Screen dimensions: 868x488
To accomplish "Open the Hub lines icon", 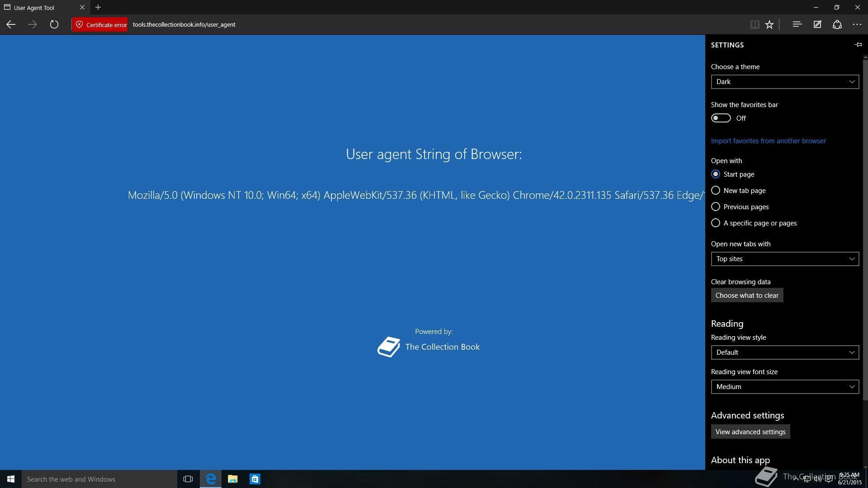I will [x=797, y=24].
